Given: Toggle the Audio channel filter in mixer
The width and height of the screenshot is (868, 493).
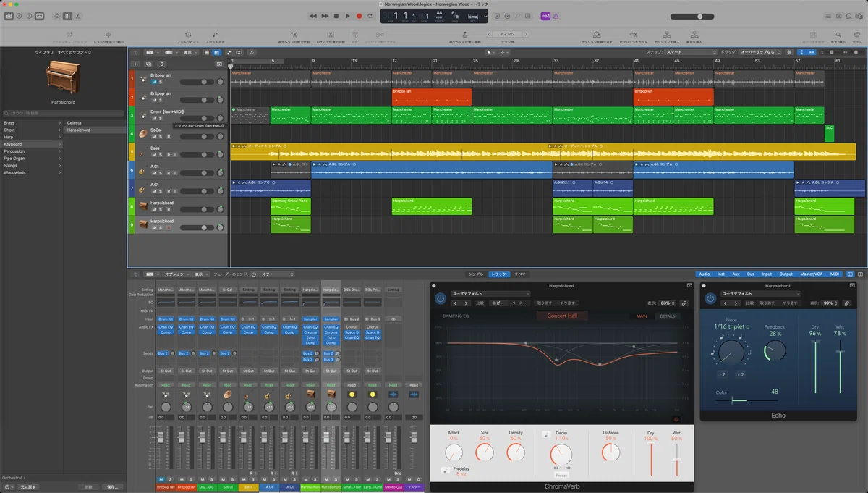Looking at the screenshot, I should [704, 274].
